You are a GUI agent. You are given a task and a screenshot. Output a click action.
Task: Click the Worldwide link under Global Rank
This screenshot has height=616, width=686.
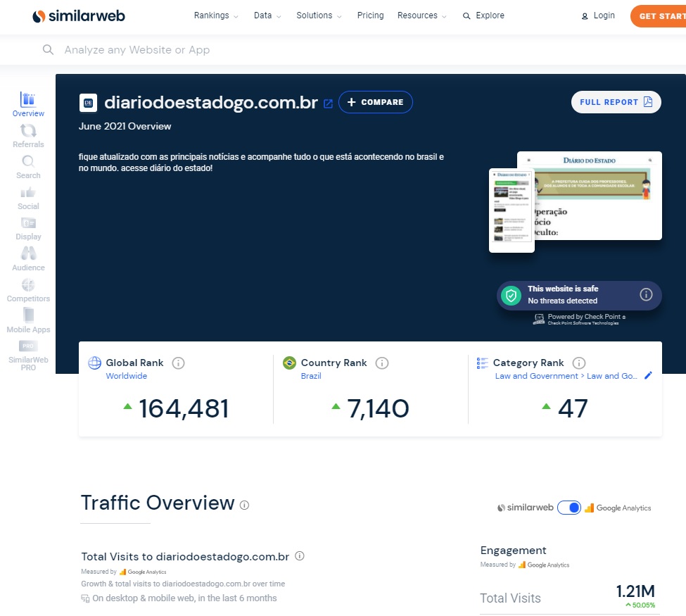pyautogui.click(x=127, y=376)
